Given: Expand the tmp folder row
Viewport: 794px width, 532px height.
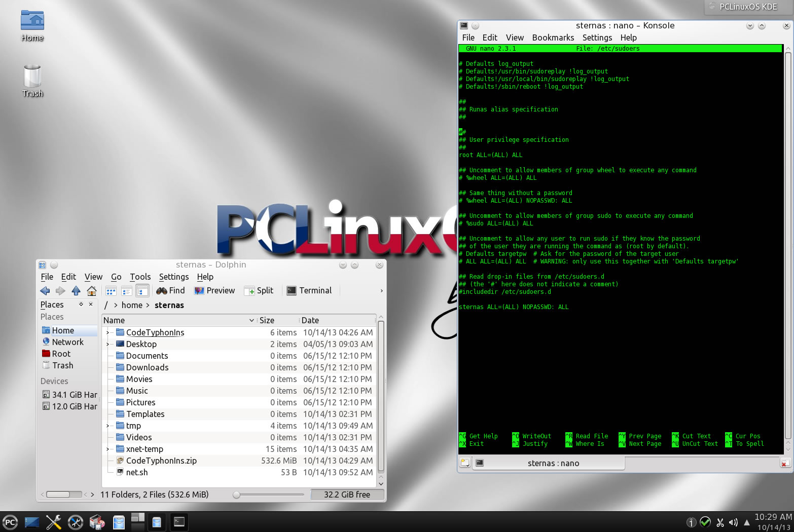Looking at the screenshot, I should [x=107, y=426].
